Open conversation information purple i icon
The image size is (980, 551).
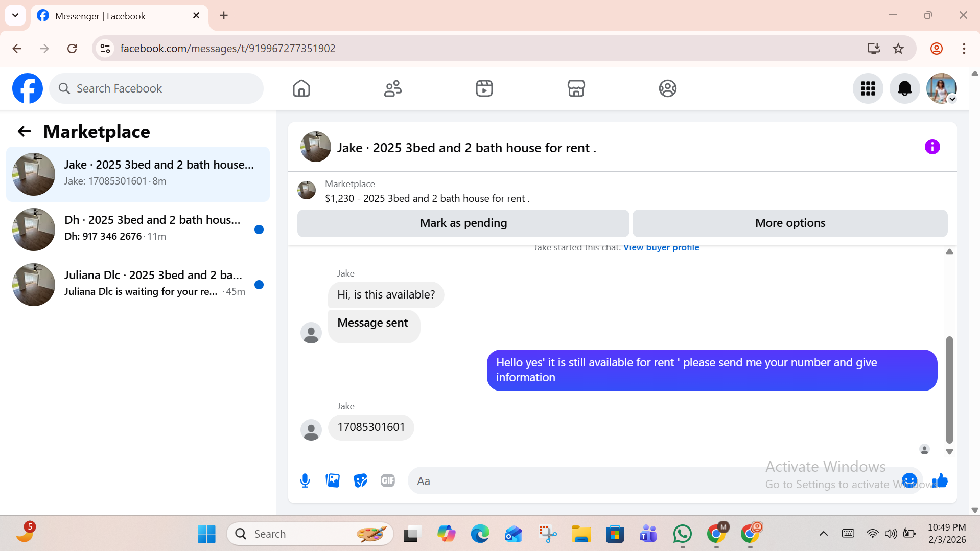coord(932,147)
